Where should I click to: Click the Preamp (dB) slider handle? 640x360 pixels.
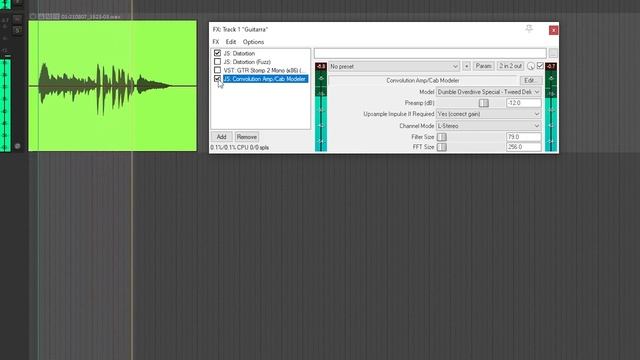click(484, 103)
